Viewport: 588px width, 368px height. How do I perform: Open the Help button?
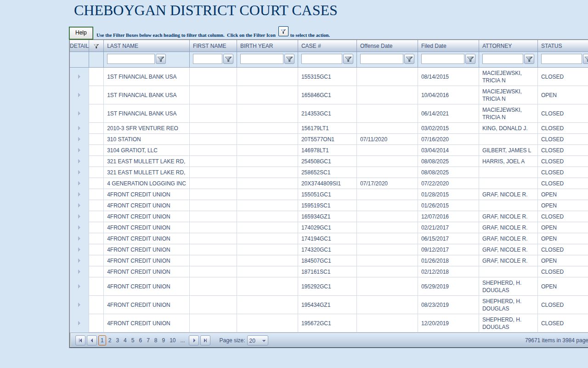tap(81, 33)
